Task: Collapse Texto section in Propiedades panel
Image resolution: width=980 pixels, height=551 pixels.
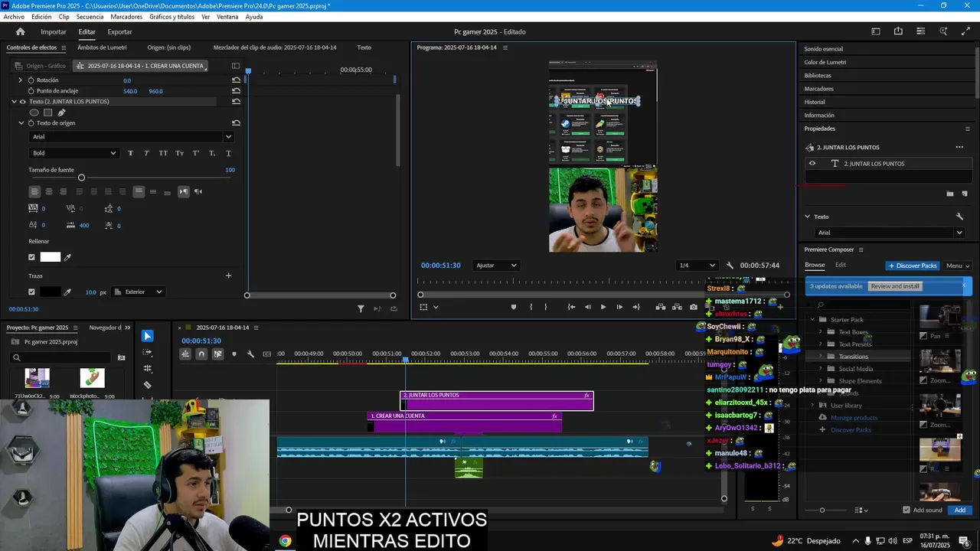Action: pyautogui.click(x=807, y=217)
